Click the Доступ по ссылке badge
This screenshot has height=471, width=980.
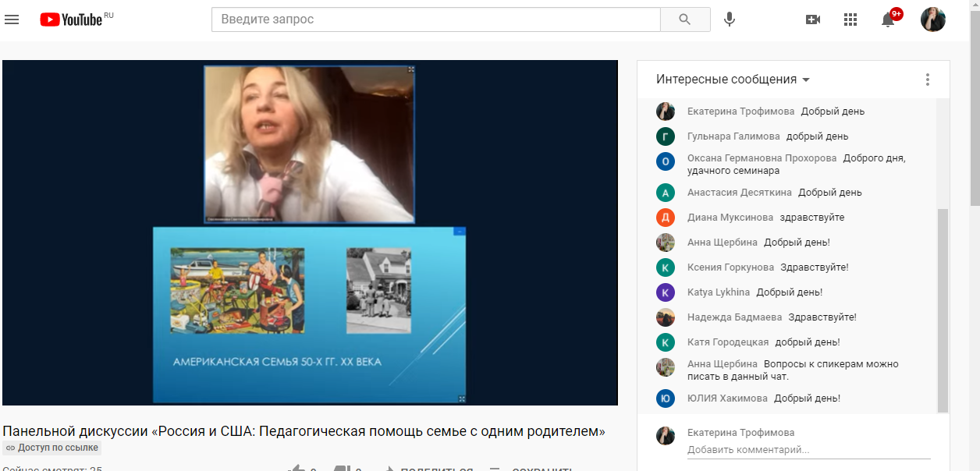click(52, 448)
